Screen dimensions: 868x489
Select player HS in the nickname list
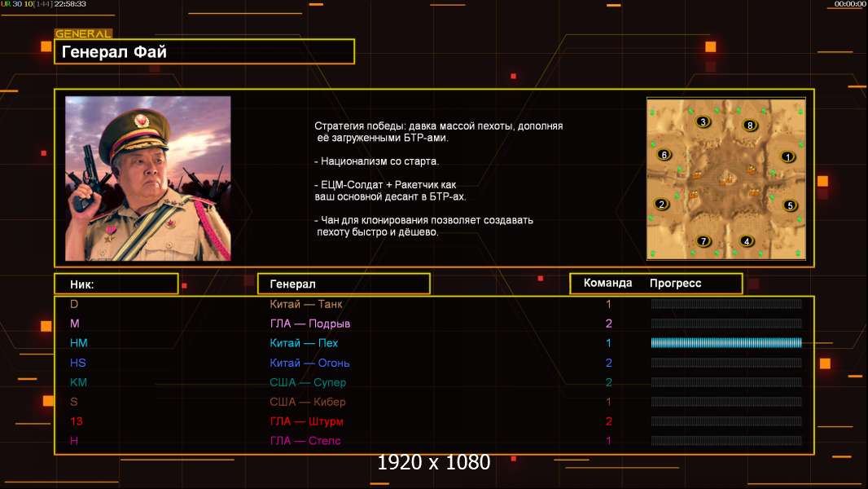point(78,363)
